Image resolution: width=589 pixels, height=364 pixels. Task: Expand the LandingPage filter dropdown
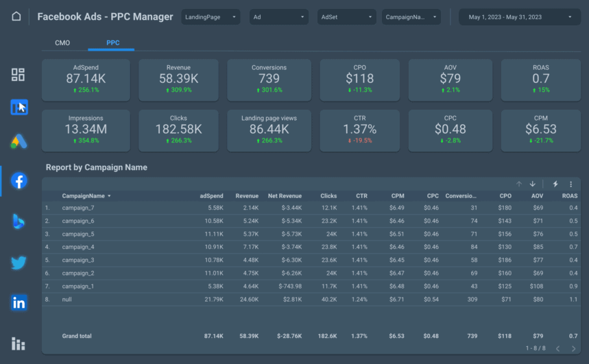point(211,17)
